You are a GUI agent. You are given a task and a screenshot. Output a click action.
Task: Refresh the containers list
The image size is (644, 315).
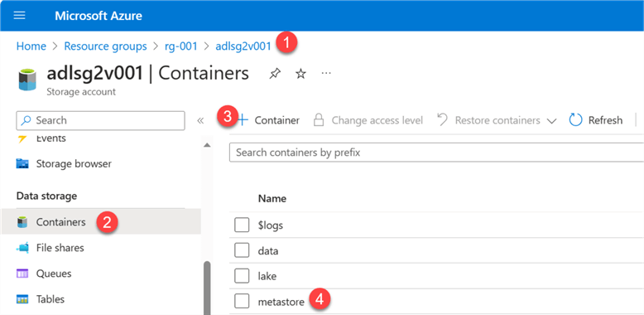pos(596,120)
